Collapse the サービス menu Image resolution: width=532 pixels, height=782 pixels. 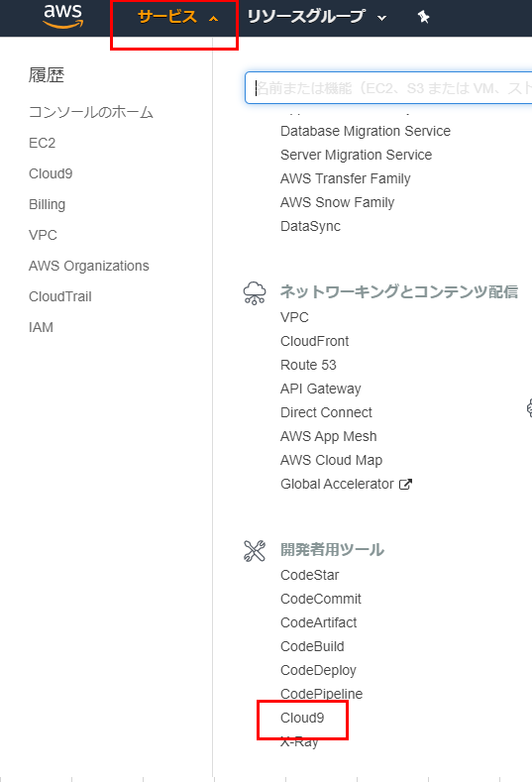tap(177, 18)
